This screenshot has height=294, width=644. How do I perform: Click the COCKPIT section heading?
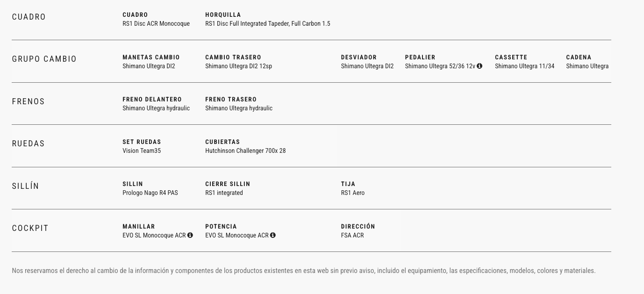(30, 228)
